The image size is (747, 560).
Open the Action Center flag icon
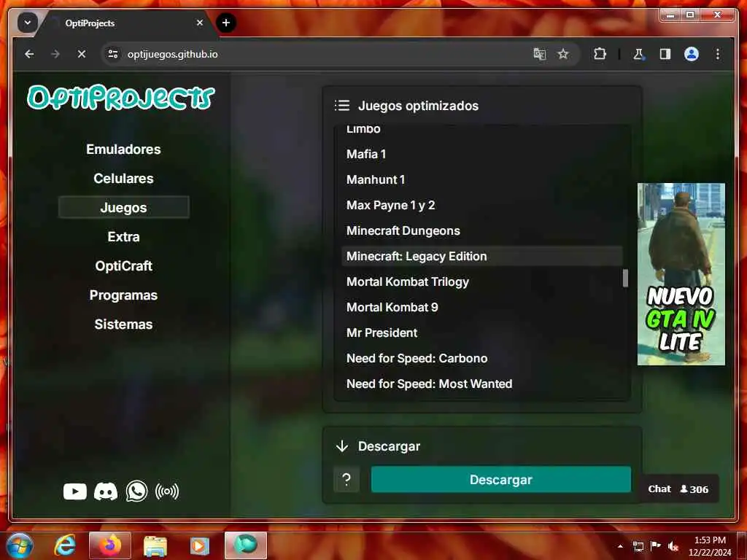pos(656,546)
